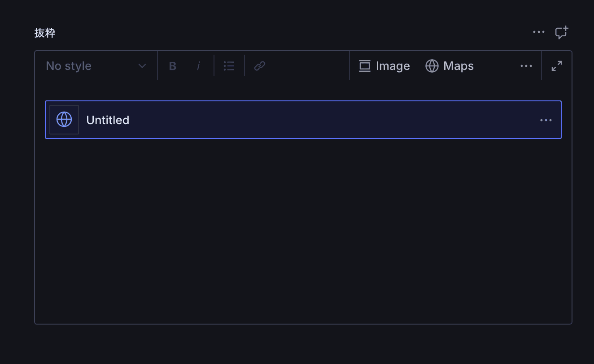This screenshot has height=364, width=594.
Task: Click the Untitled block title
Action: [x=108, y=120]
